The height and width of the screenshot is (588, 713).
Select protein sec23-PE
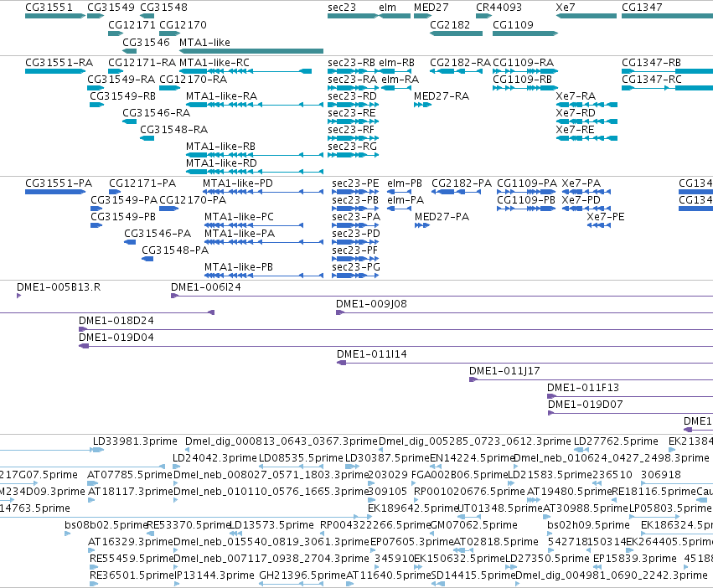point(355,192)
